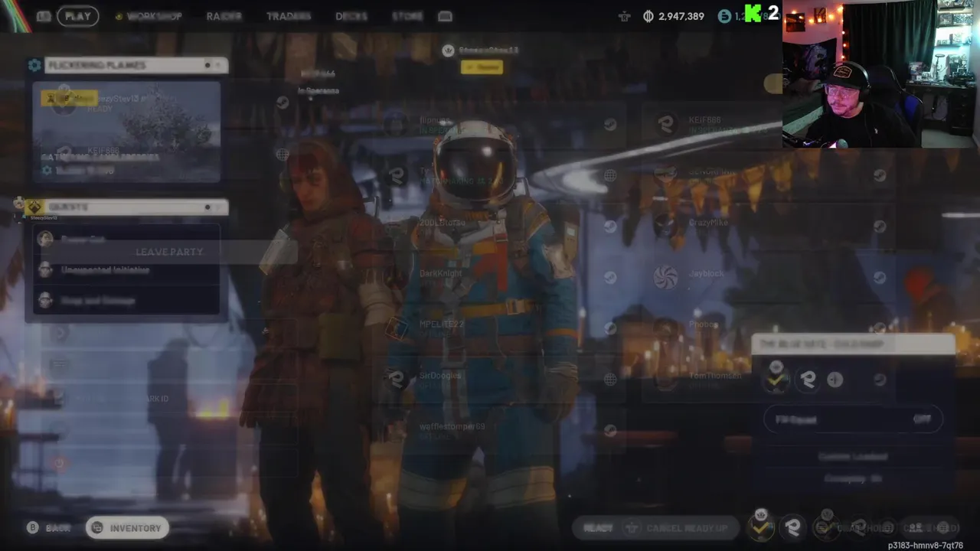Open the DECKS tab
Screen dimensions: 980x551
tap(351, 16)
